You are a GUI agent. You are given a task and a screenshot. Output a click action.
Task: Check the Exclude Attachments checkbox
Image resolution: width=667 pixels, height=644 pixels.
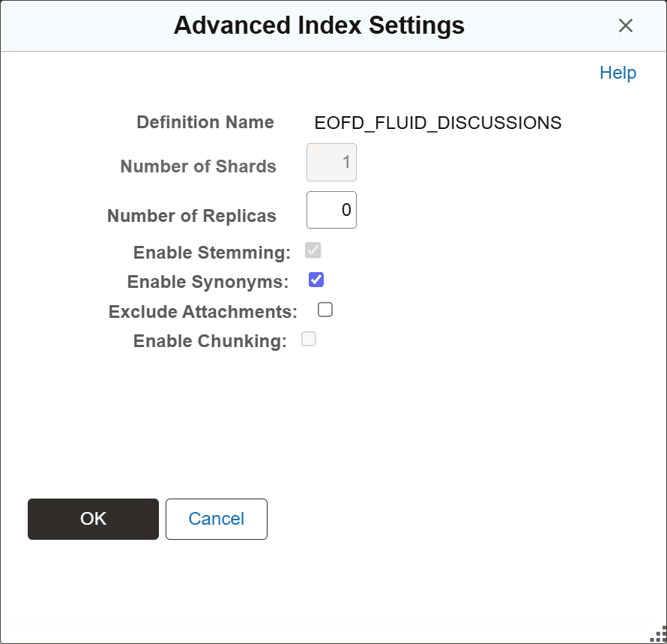coord(325,310)
